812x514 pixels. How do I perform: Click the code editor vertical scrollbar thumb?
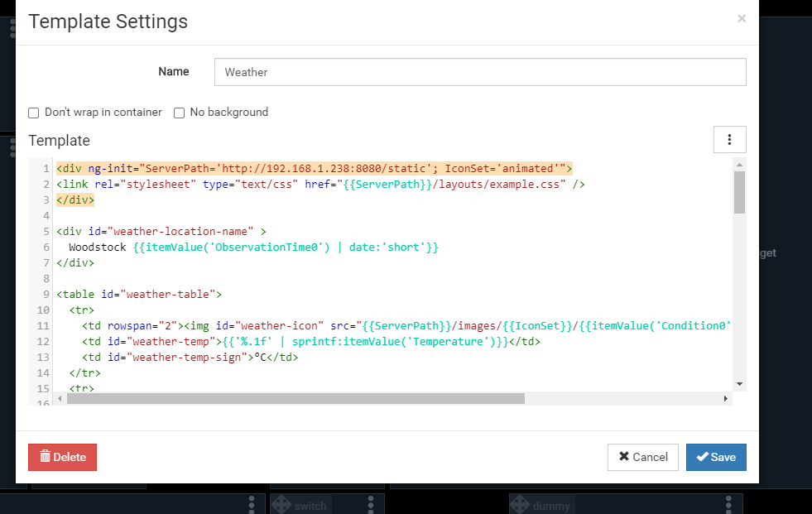click(739, 193)
